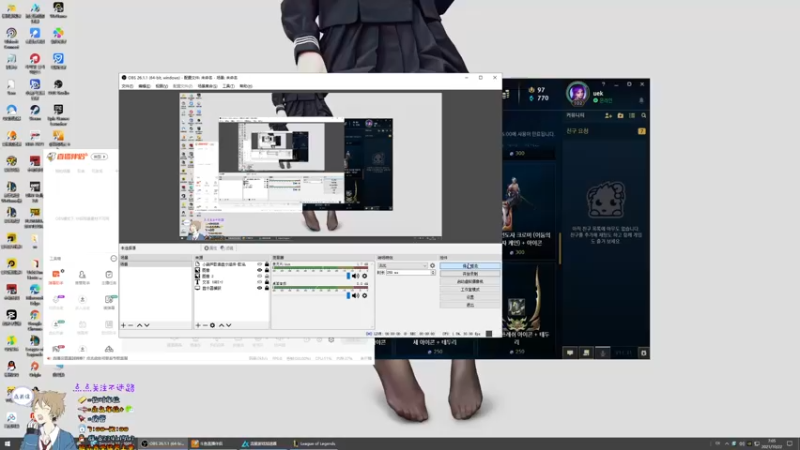Remove the selected scene with minus icon
This screenshot has width=800, height=450.
tap(131, 325)
